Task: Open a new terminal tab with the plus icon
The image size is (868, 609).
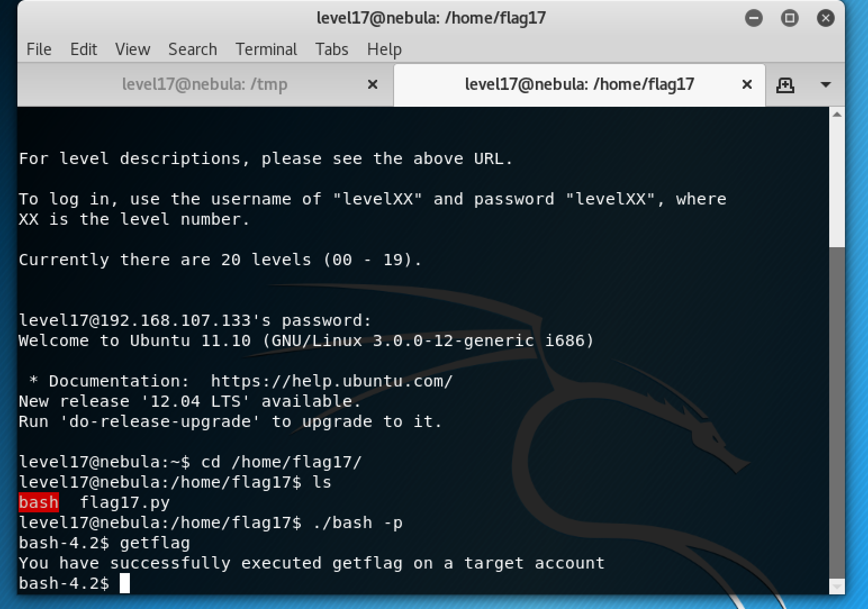Action: pos(785,85)
